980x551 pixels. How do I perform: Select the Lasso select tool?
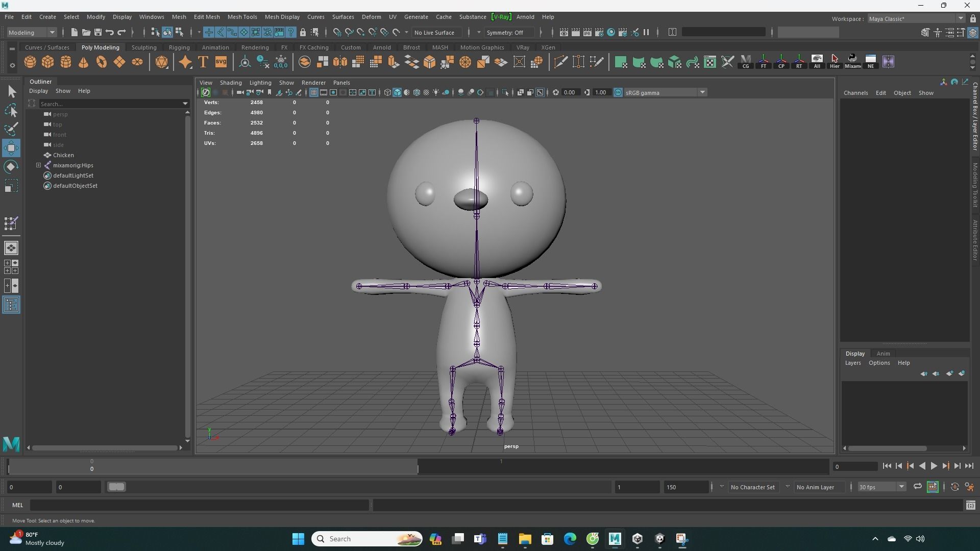[11, 110]
